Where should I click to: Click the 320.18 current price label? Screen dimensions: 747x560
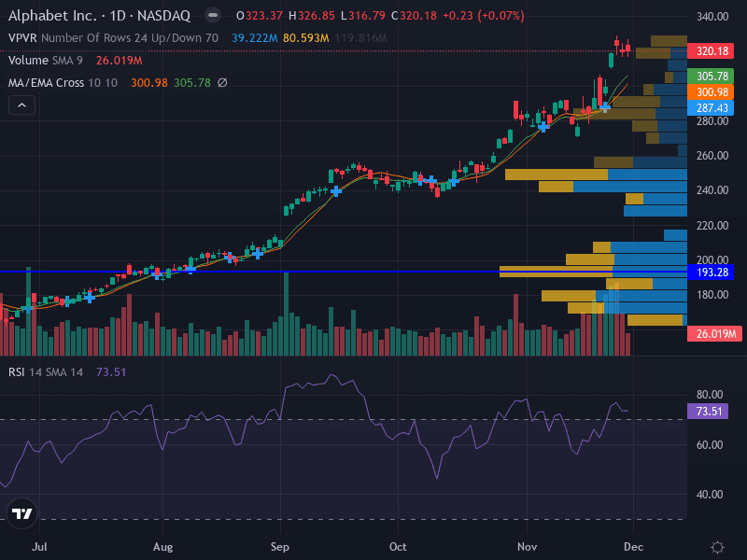point(712,51)
